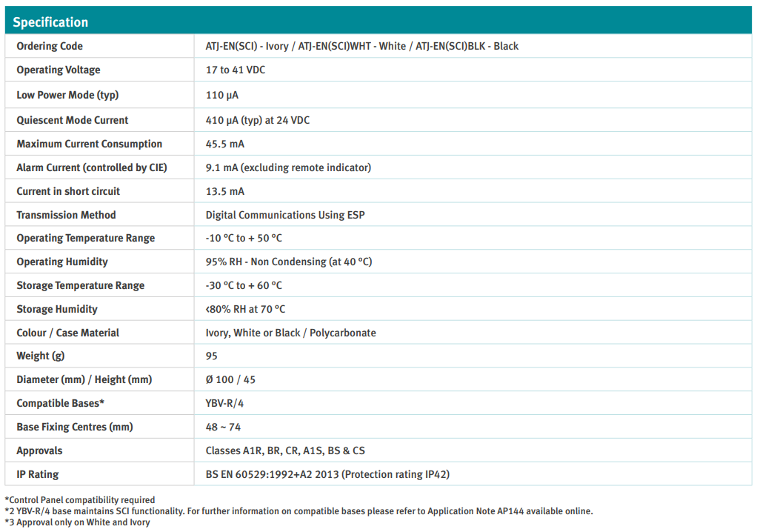This screenshot has width=757, height=532.
Task: Click the Ordering Code row label
Action: pos(50,46)
